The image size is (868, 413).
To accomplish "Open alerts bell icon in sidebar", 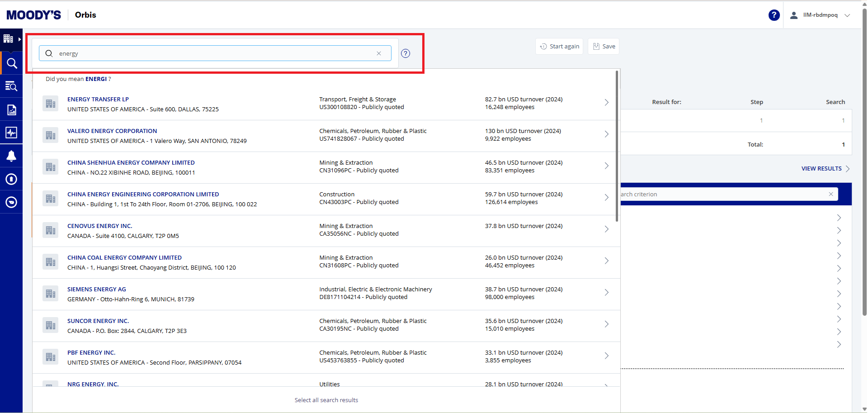I will click(x=11, y=156).
